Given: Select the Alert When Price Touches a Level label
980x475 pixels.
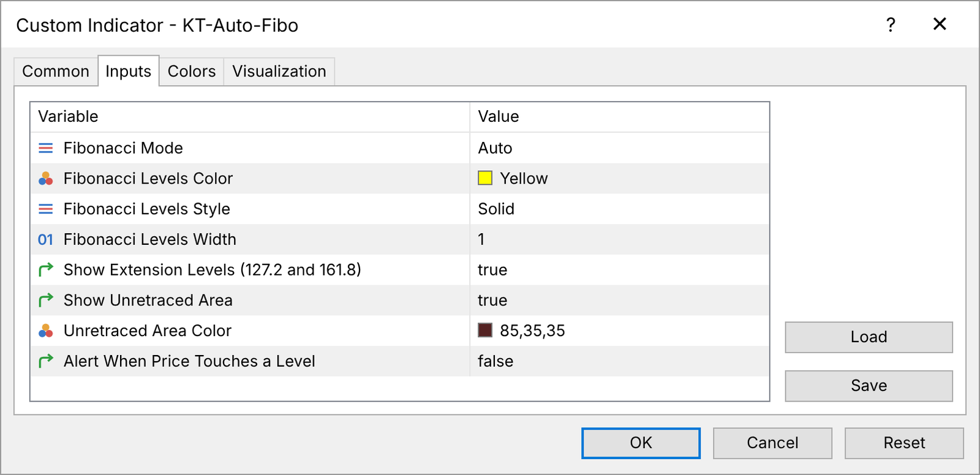Looking at the screenshot, I should tap(189, 361).
